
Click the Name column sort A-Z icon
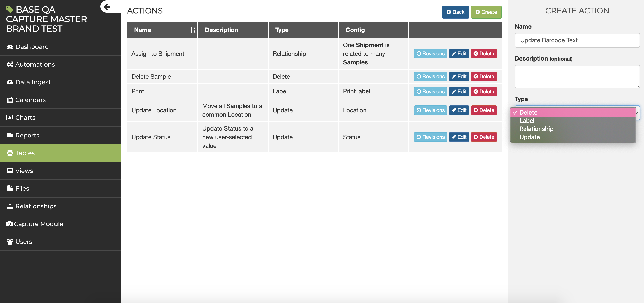pos(192,30)
